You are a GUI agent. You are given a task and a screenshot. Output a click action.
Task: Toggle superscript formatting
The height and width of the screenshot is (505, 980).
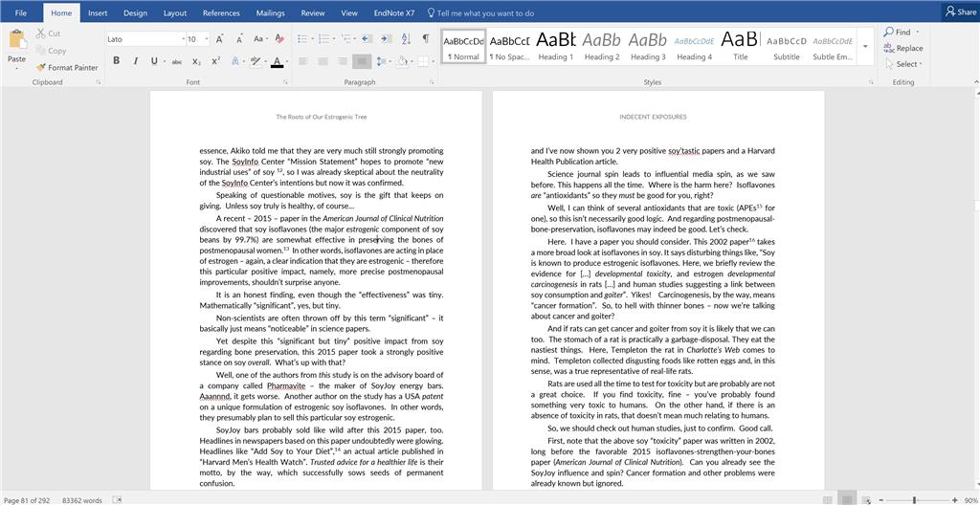(215, 61)
